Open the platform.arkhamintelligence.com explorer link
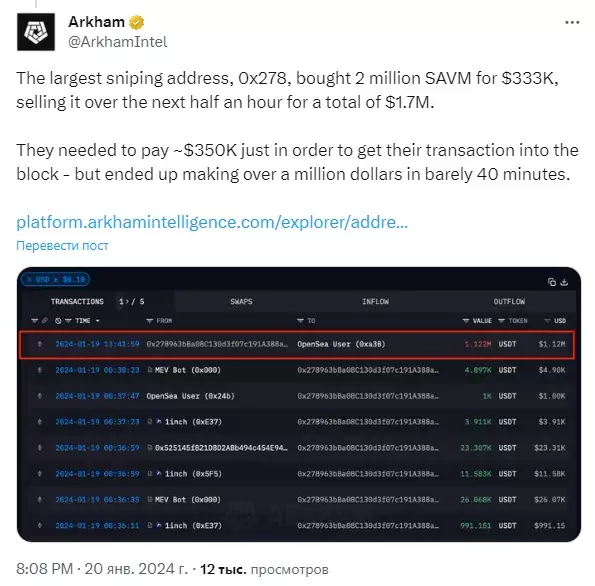 (x=212, y=222)
